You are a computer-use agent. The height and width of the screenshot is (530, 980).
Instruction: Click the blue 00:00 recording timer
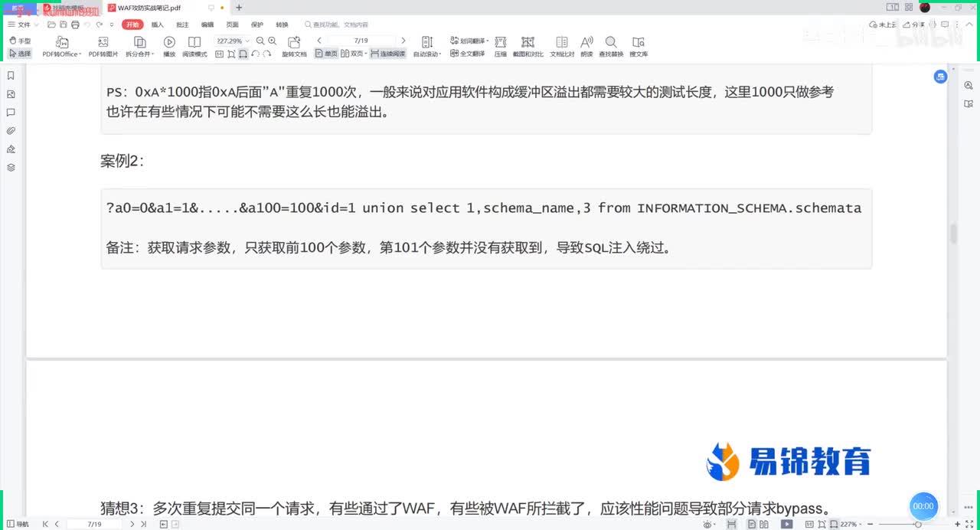[923, 506]
